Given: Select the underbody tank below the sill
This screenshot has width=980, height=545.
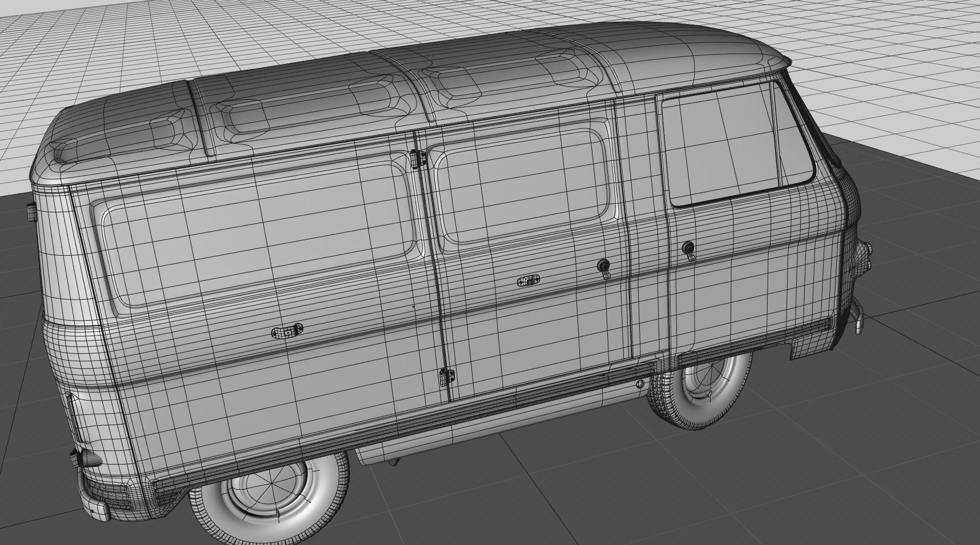Looking at the screenshot, I should (502, 423).
